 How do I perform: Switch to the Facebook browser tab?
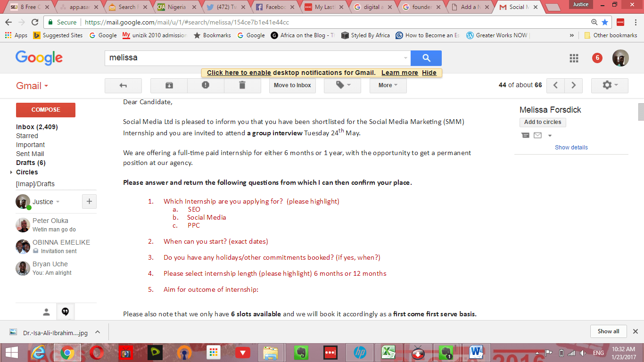[x=272, y=7]
